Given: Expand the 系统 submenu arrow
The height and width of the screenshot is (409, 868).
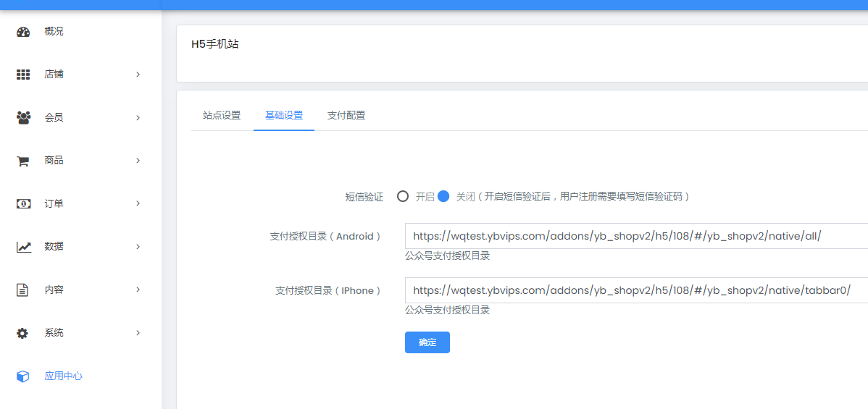Looking at the screenshot, I should coord(138,333).
